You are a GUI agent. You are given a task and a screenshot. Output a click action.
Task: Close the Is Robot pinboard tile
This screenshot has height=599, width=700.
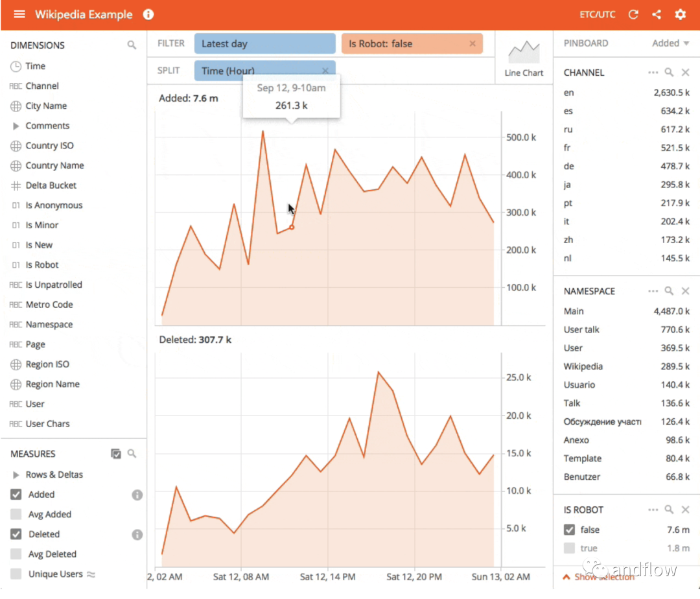(685, 510)
